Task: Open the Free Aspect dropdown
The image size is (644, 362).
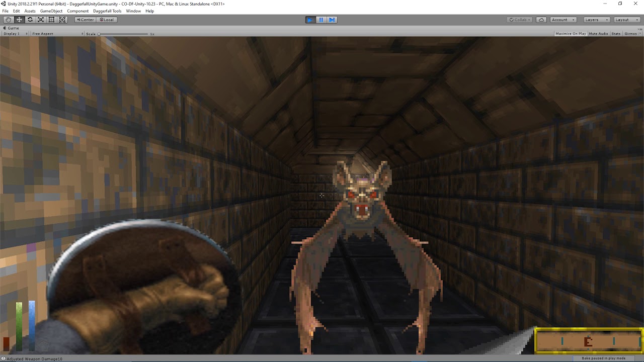Action: click(57, 34)
